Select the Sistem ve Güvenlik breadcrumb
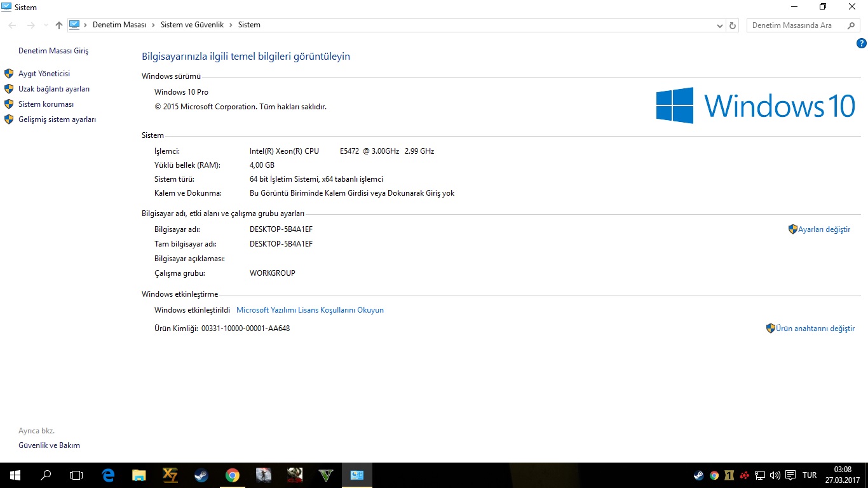868x488 pixels. coord(192,25)
